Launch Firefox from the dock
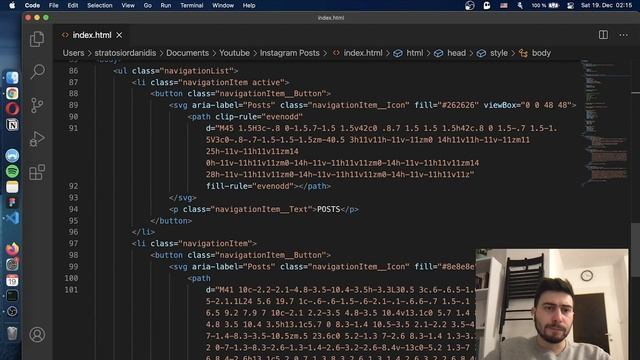 tap(12, 249)
